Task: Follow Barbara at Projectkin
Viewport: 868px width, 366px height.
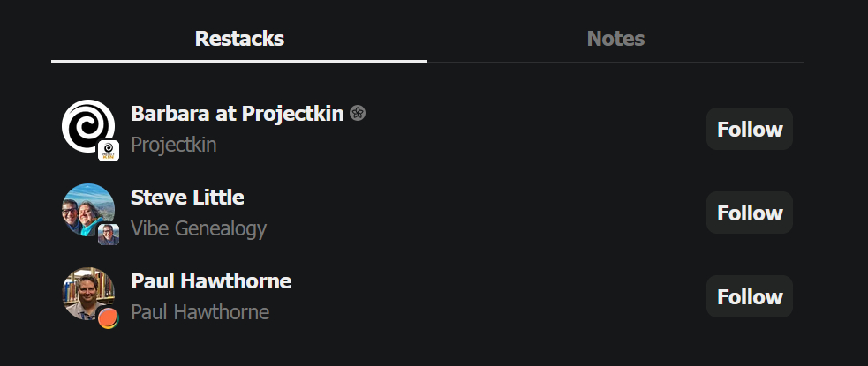Action: 750,130
